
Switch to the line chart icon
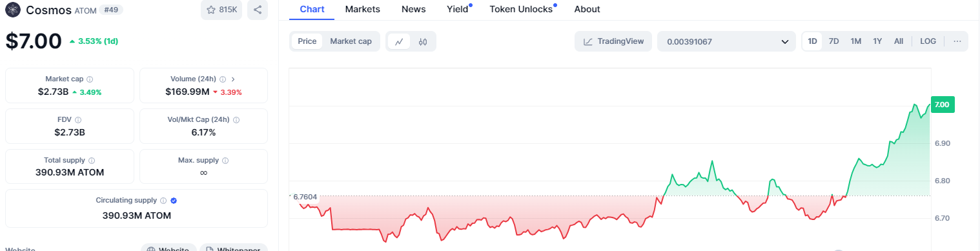(x=400, y=41)
